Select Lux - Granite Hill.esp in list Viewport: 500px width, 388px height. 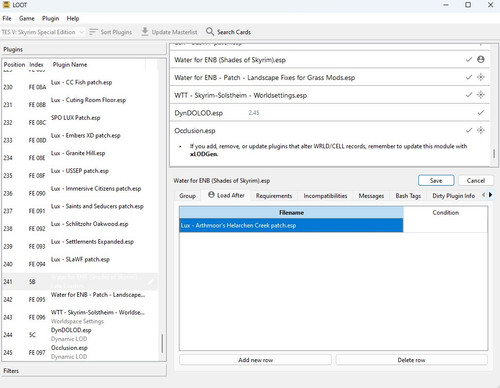pos(80,157)
